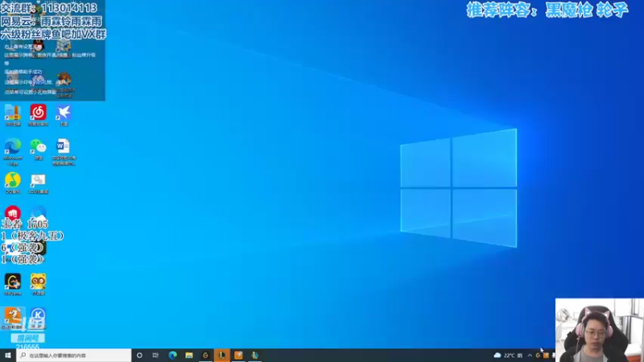Open Task View on taskbar
This screenshot has width=644, height=362.
coord(155,356)
